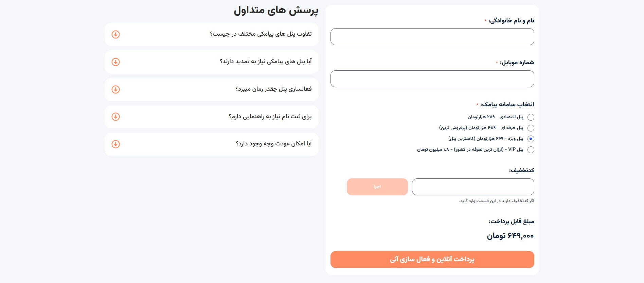Expand question text 'آیا پنل های پیامکی نیاز به تمدید دارند؟'
Viewport: 644px width, 283px height.
(x=266, y=61)
